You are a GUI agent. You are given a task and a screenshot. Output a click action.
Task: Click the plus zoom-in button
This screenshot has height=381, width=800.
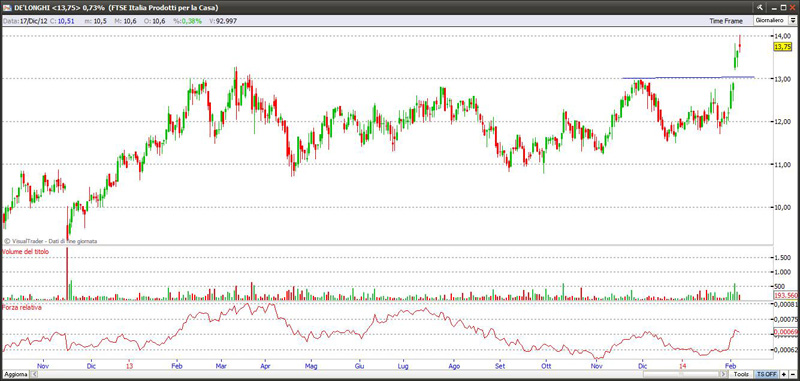point(783,374)
